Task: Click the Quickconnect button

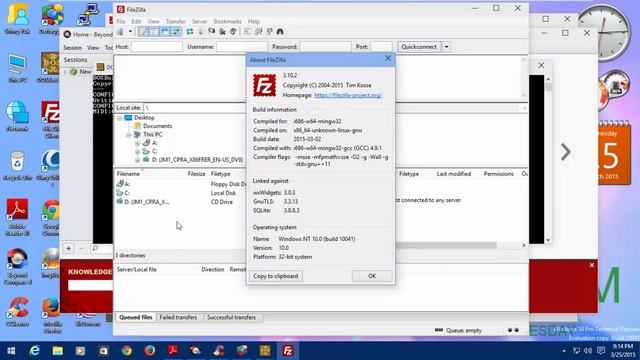Action: click(419, 47)
